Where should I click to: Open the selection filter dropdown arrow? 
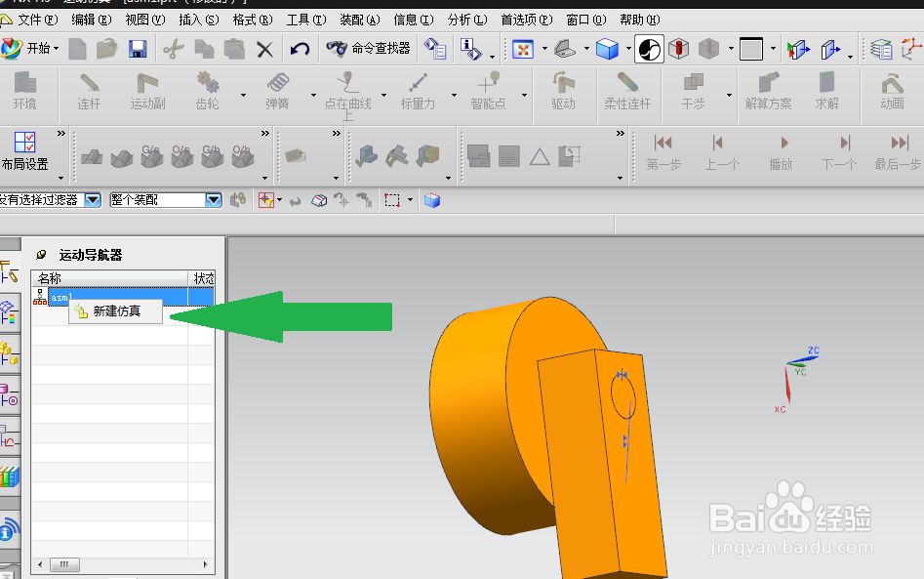[x=93, y=200]
